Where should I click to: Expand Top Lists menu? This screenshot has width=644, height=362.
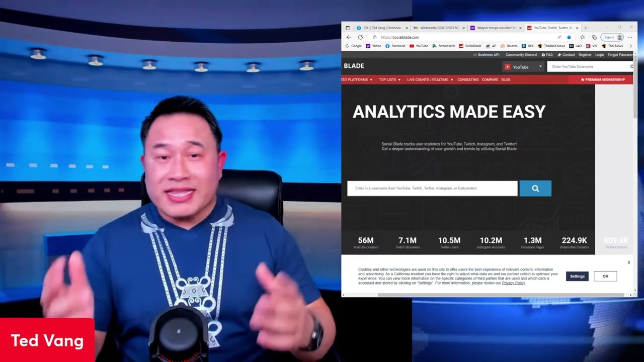coord(389,79)
